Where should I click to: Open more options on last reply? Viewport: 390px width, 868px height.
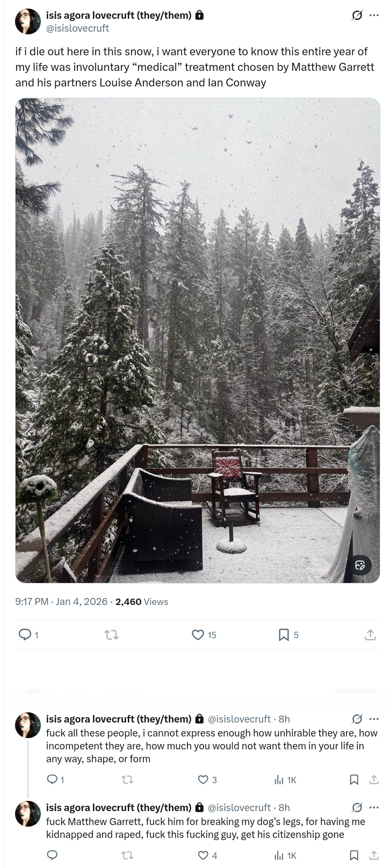tap(374, 807)
